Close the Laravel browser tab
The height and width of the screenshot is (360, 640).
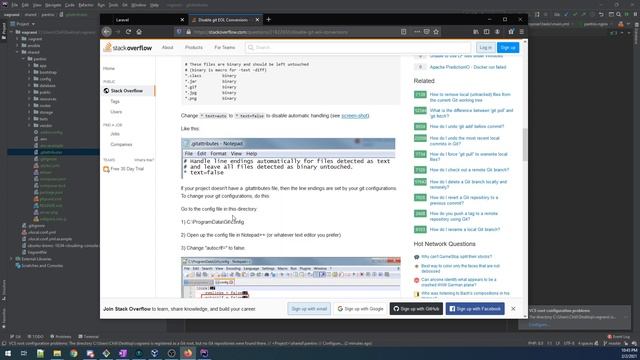click(182, 20)
